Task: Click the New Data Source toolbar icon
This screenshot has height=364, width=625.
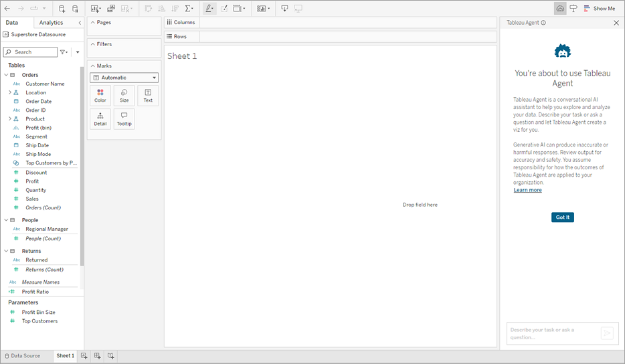Action: click(62, 9)
